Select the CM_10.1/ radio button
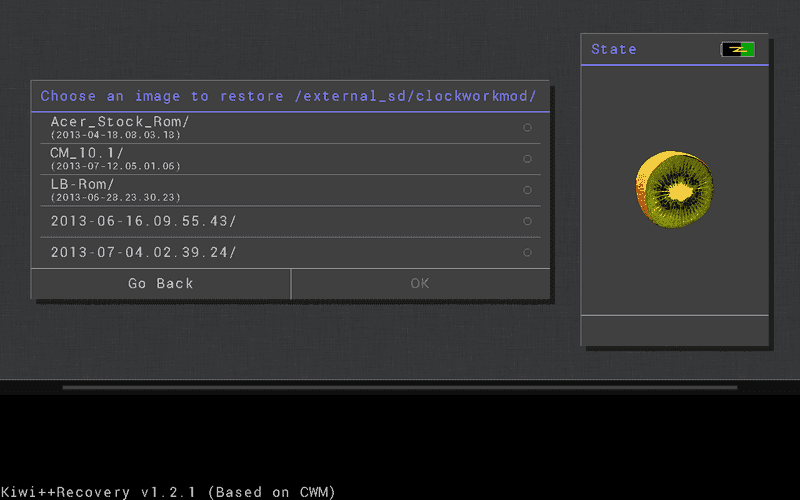This screenshot has height=500, width=800. [x=528, y=159]
